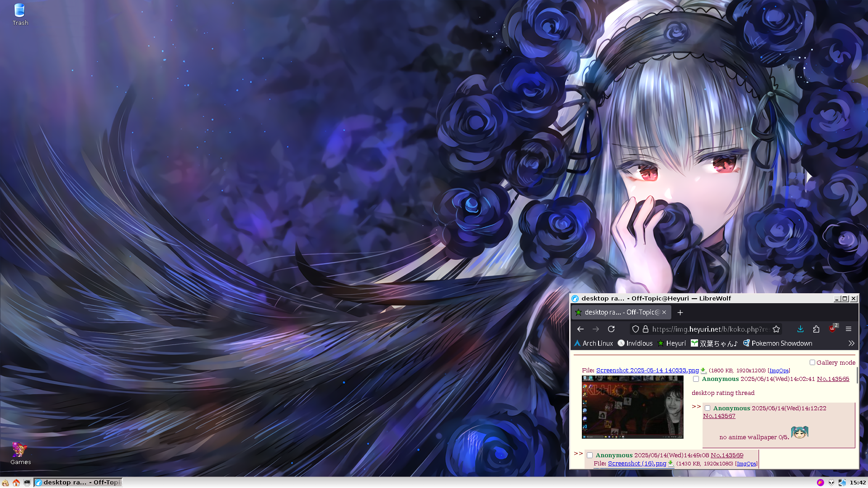Click the No.143565 post number link
Viewport: 868px width, 488px height.
pyautogui.click(x=833, y=379)
